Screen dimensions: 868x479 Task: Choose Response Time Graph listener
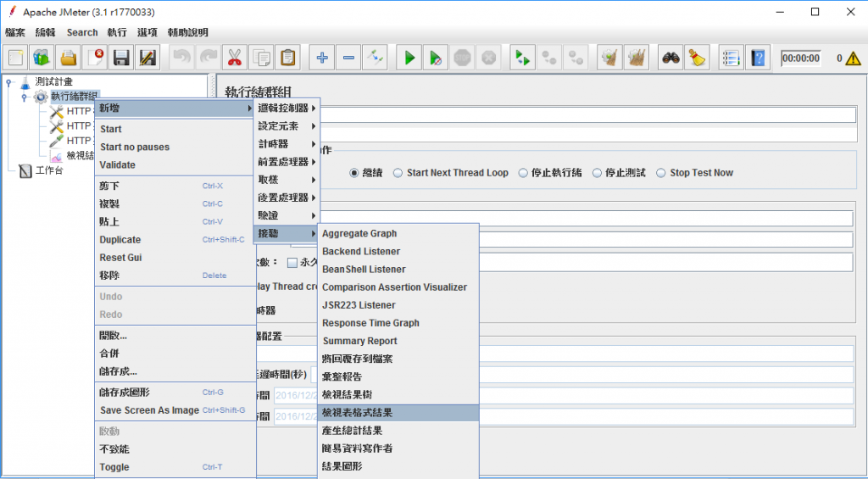click(x=398, y=323)
